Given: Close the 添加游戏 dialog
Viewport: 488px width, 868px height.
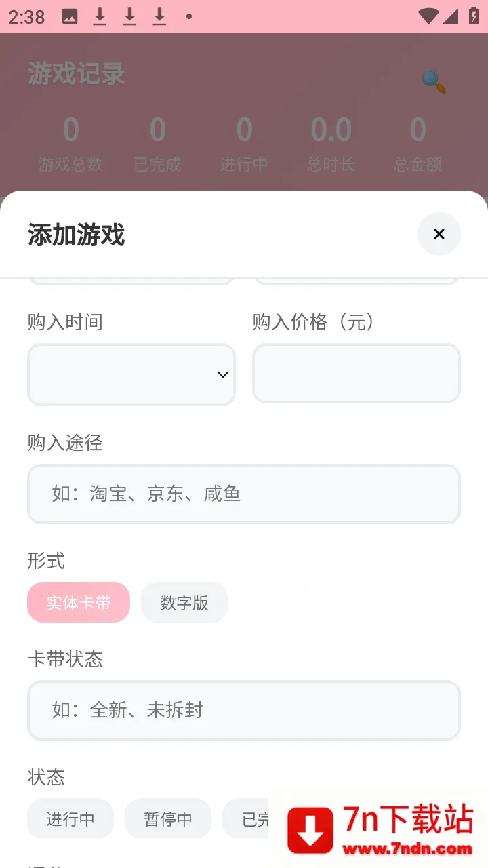Looking at the screenshot, I should pos(439,234).
